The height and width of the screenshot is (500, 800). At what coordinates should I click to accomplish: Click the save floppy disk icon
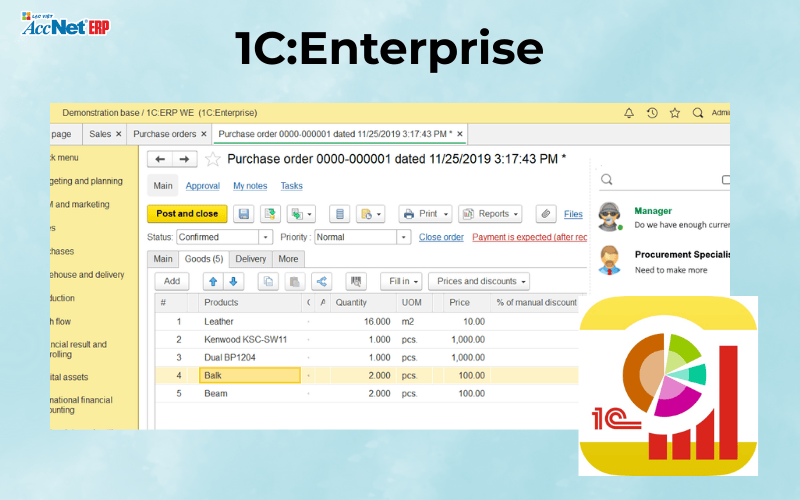pos(243,214)
